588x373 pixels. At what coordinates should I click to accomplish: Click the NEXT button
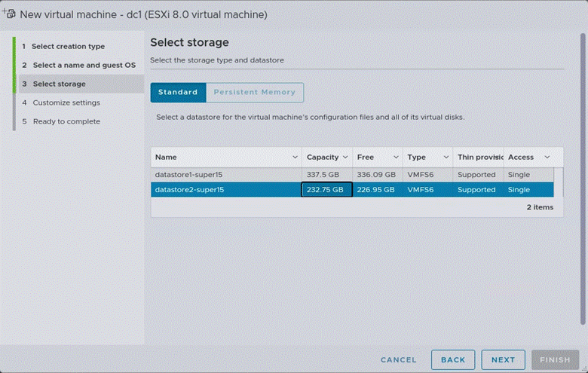[504, 360]
